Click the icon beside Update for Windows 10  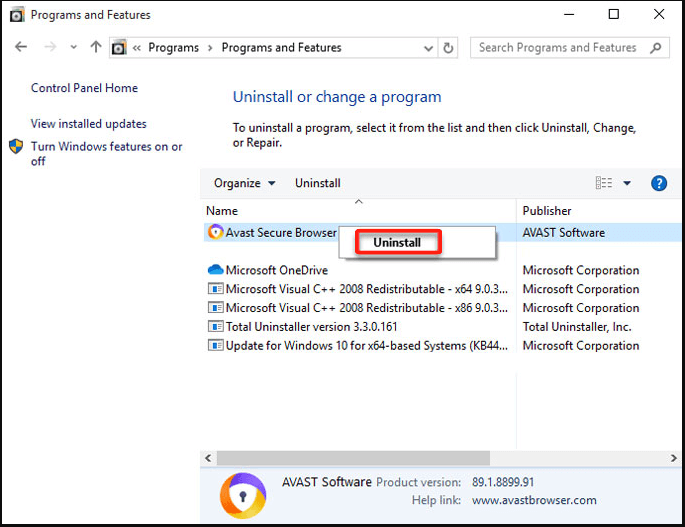coord(215,345)
